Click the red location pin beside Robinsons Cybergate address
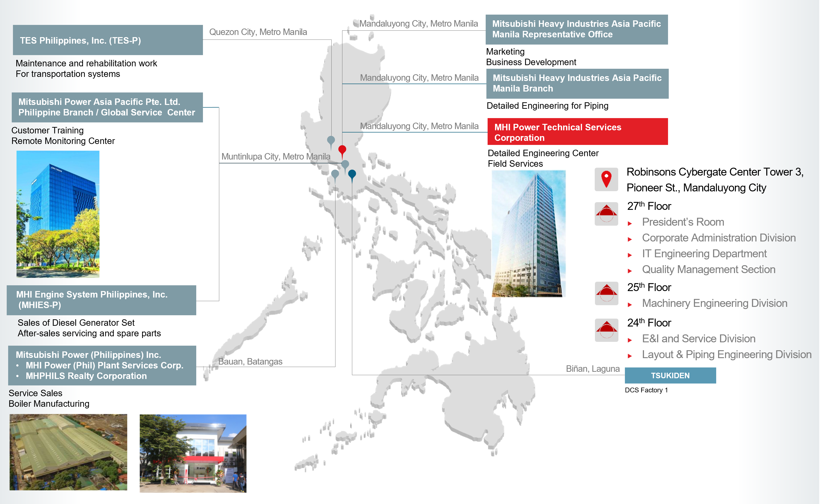Viewport: 830px width, 504px height. point(606,179)
